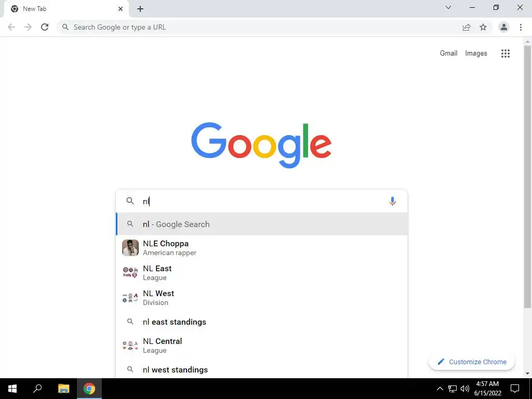The height and width of the screenshot is (399, 532).
Task: Click NL East team logos thumbnail
Action: tap(130, 273)
